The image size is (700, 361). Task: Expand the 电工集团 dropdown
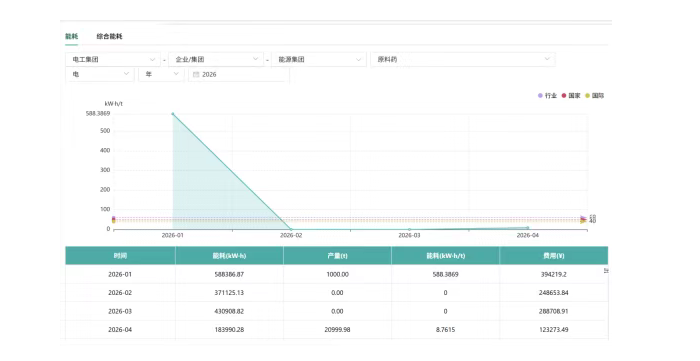click(x=113, y=59)
